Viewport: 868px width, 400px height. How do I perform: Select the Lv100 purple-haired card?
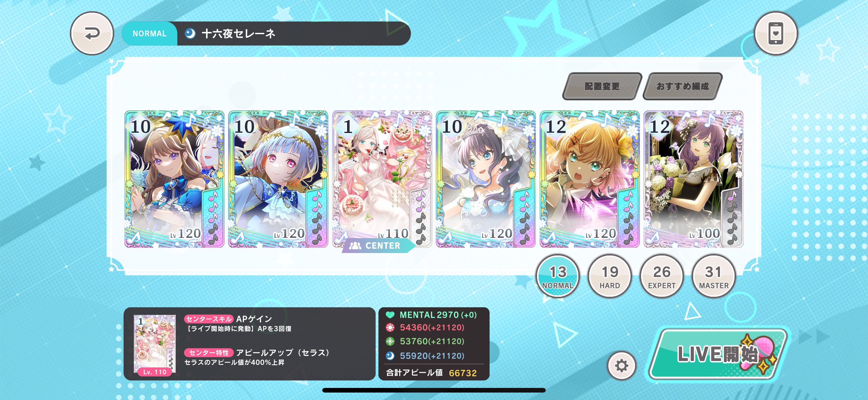(693, 179)
